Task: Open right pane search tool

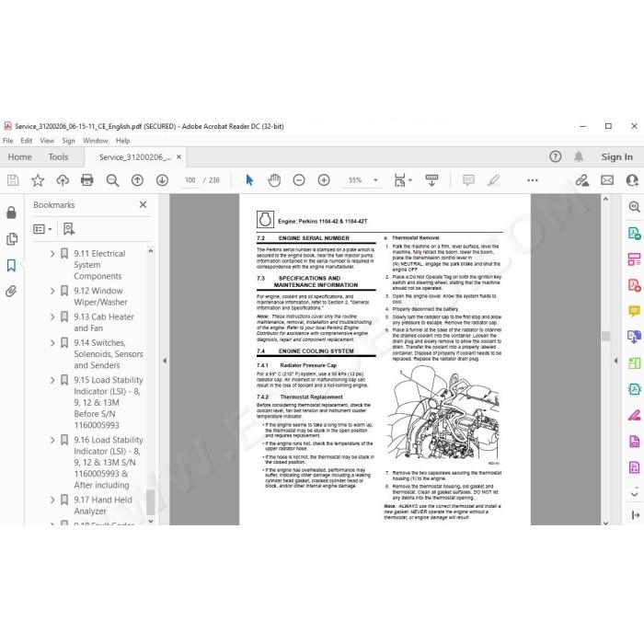Action: (634, 207)
